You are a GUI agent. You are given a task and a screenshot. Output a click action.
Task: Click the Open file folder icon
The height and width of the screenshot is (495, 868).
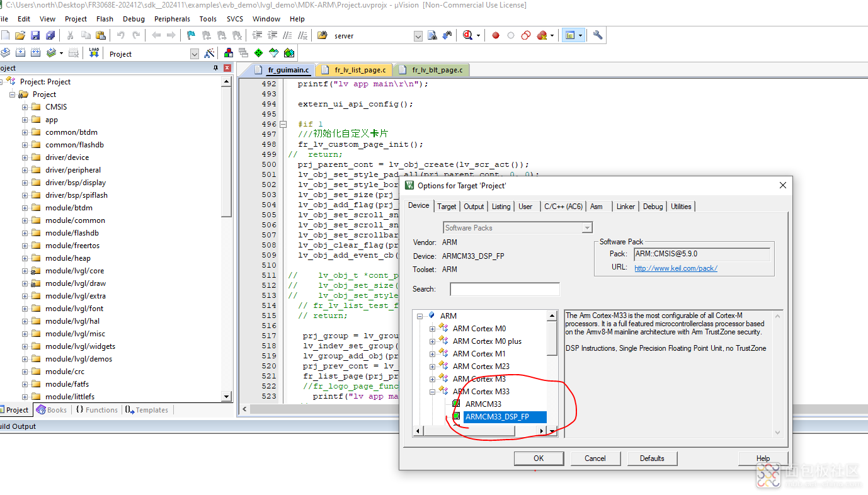(x=20, y=36)
